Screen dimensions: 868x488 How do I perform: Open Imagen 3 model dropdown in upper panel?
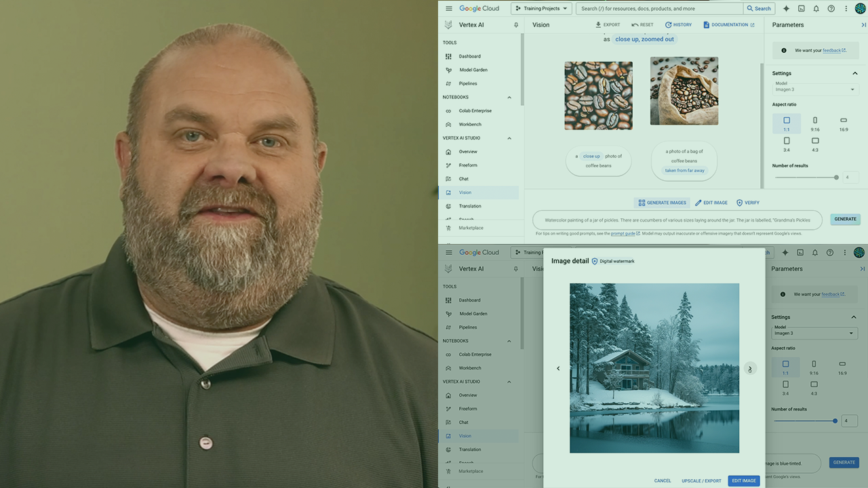tap(816, 89)
